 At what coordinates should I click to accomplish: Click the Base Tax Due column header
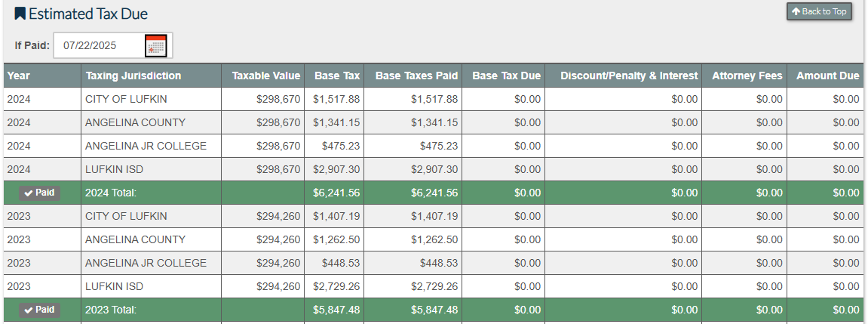(506, 76)
